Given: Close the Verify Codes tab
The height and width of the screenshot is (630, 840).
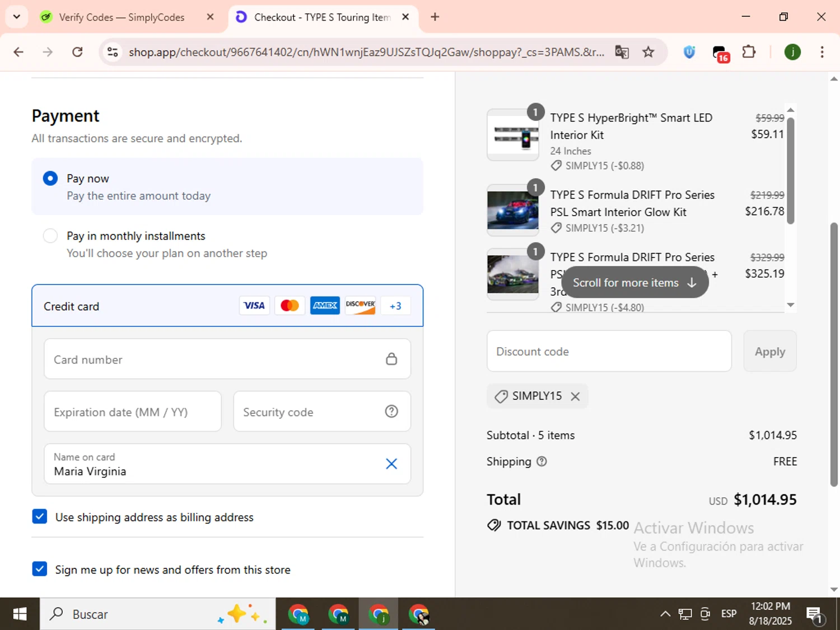Looking at the screenshot, I should coord(211,17).
